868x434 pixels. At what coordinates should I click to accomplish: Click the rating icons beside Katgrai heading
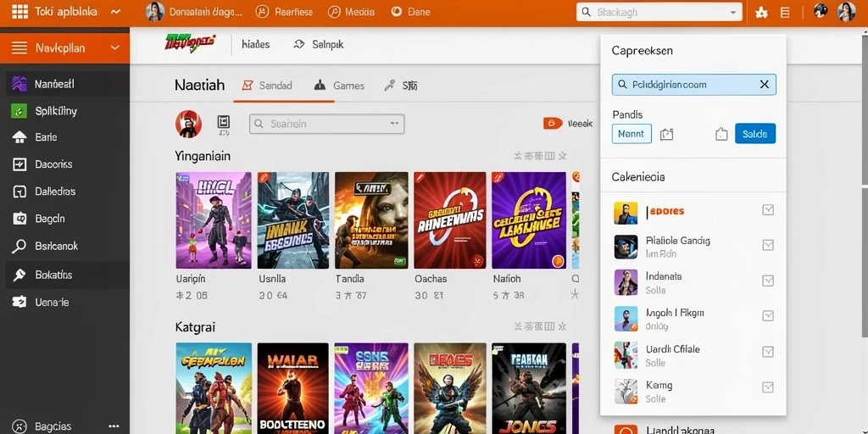(539, 326)
